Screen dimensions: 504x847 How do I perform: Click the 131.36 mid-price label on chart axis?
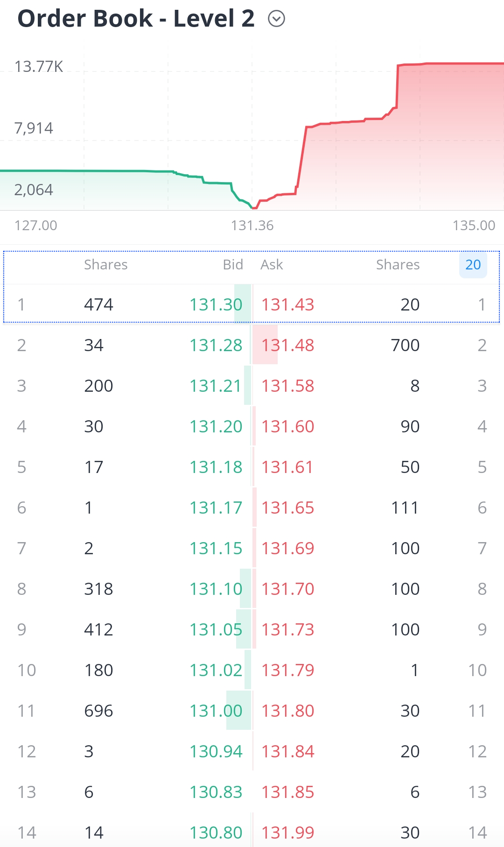click(252, 226)
